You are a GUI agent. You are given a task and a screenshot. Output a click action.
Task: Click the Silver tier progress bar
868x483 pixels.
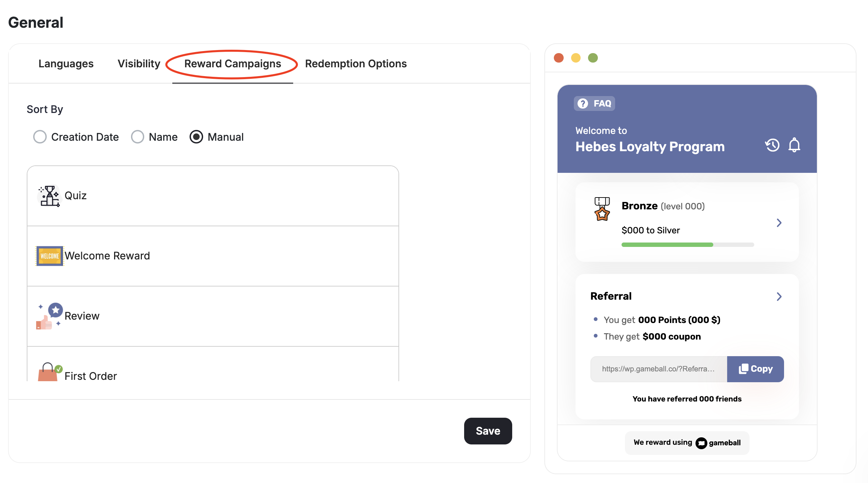687,245
